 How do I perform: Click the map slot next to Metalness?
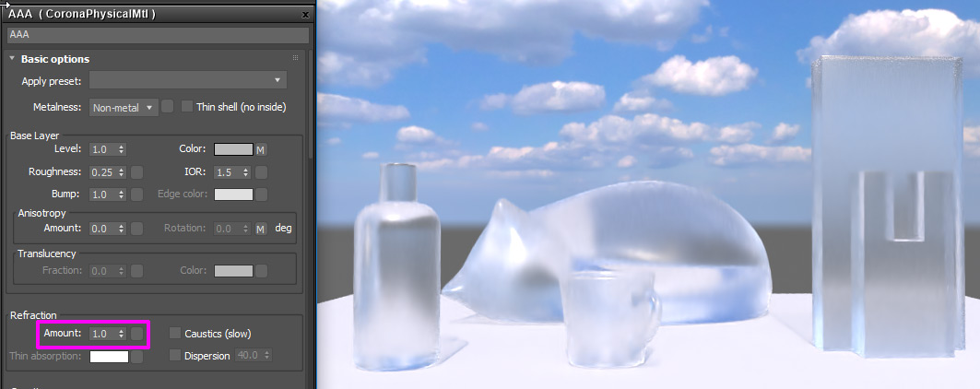click(x=168, y=106)
